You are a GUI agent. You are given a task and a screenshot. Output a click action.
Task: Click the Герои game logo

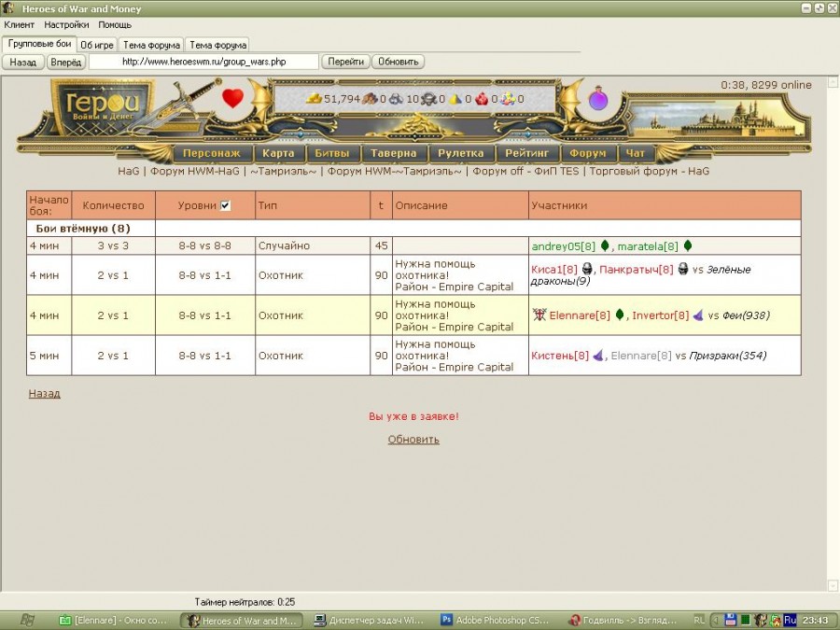click(x=103, y=106)
